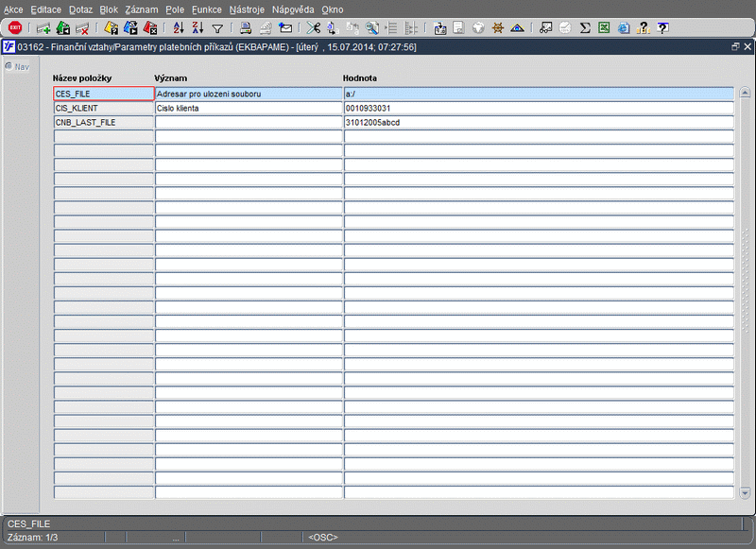Click the empty Význam field of CNB_LAST_FILE
The image size is (756, 549).
pos(249,123)
